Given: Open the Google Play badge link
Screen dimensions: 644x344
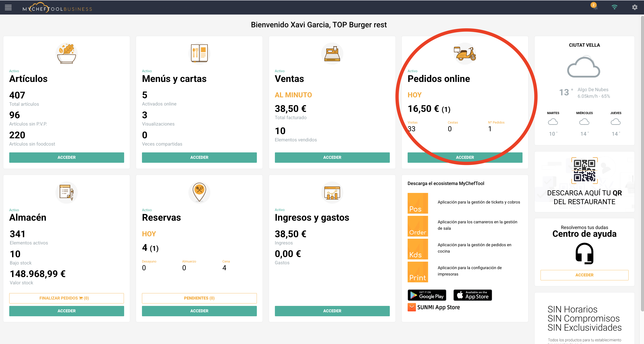Looking at the screenshot, I should click(427, 295).
